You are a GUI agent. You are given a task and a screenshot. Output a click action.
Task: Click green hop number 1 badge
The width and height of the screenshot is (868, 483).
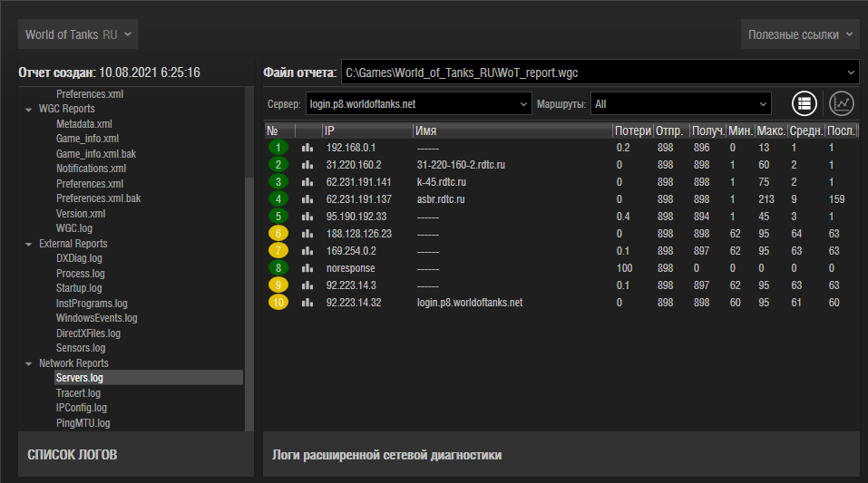pos(278,147)
